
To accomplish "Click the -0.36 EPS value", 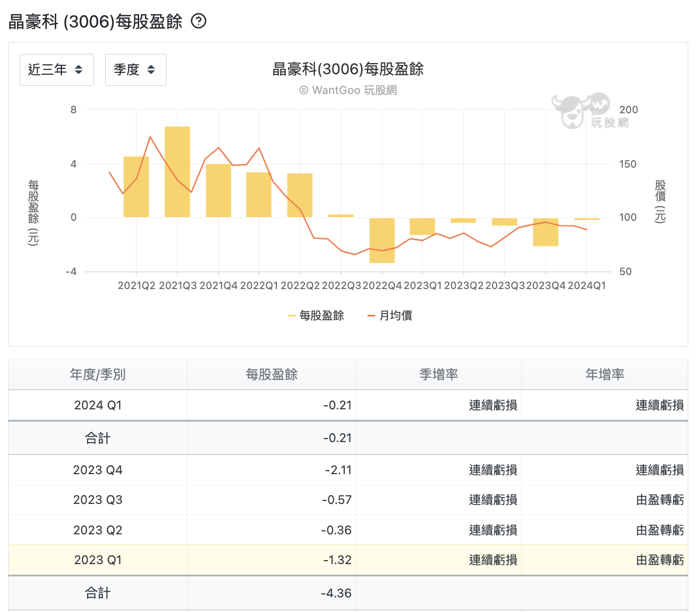I will [x=336, y=530].
